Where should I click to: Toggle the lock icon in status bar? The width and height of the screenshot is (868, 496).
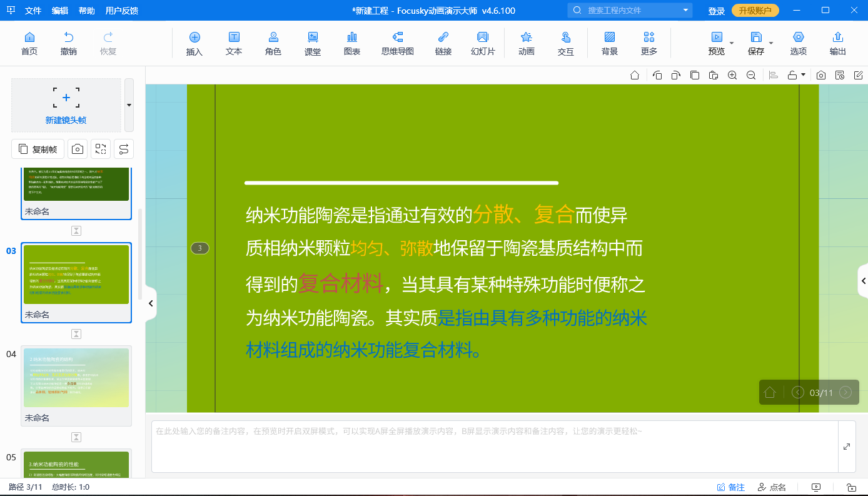coord(851,487)
